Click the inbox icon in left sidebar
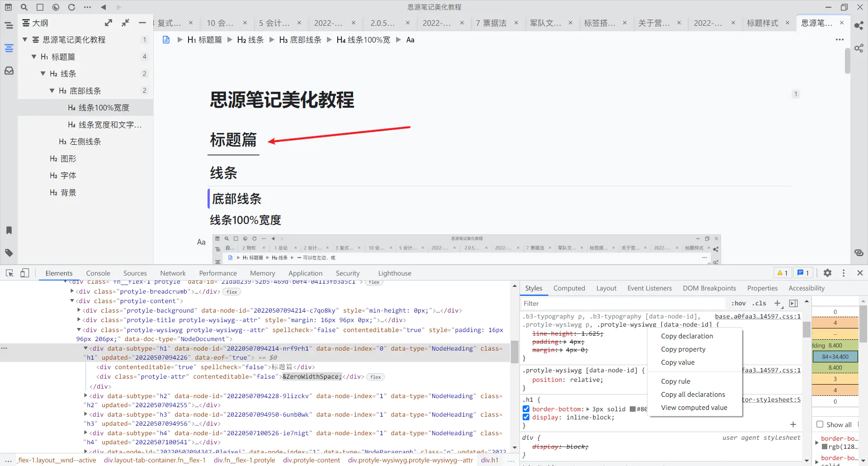Screen dimensions: 868x466 click(x=9, y=71)
